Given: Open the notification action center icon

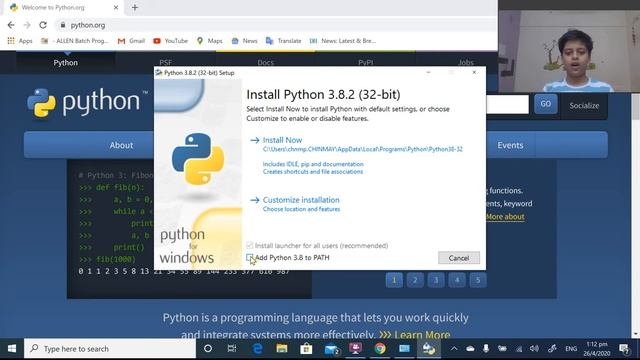Looking at the screenshot, I should (624, 349).
